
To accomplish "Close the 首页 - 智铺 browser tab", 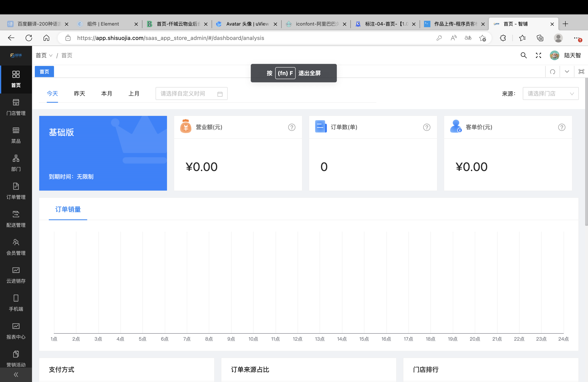I will [552, 24].
